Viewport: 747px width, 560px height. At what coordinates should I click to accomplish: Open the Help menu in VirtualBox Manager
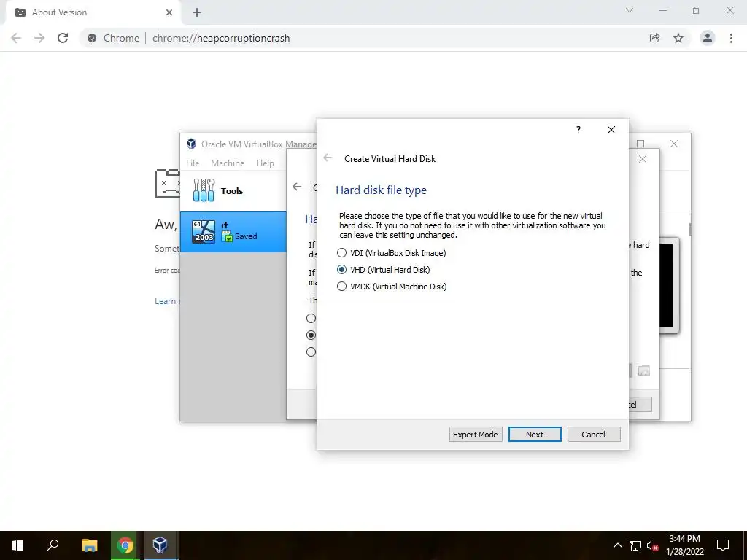265,163
